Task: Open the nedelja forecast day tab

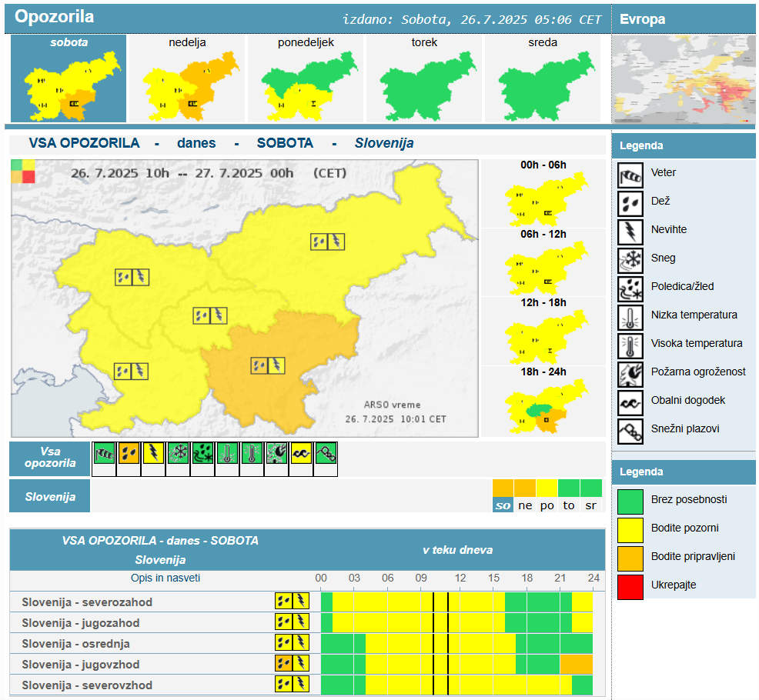Action: point(187,78)
